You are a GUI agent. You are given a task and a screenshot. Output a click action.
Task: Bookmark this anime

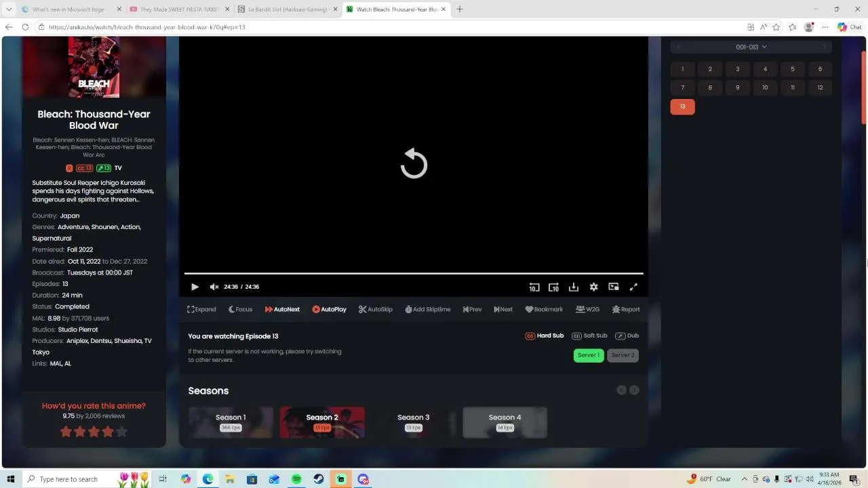click(544, 309)
